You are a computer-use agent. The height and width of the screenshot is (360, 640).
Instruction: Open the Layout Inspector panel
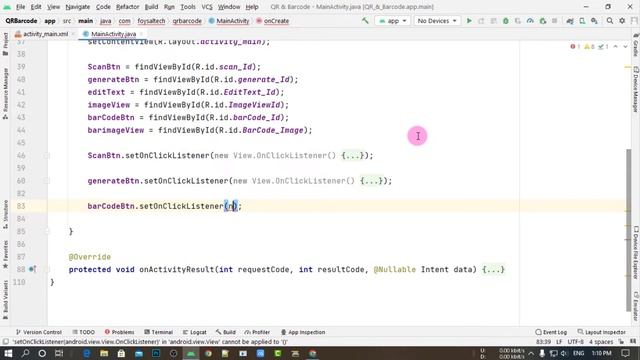click(x=602, y=332)
